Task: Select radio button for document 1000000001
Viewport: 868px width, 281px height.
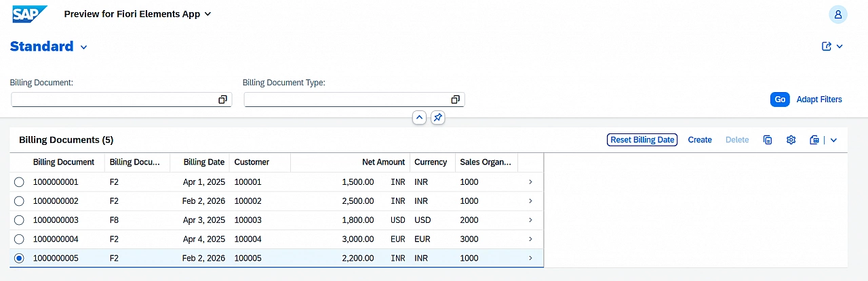Action: 19,182
